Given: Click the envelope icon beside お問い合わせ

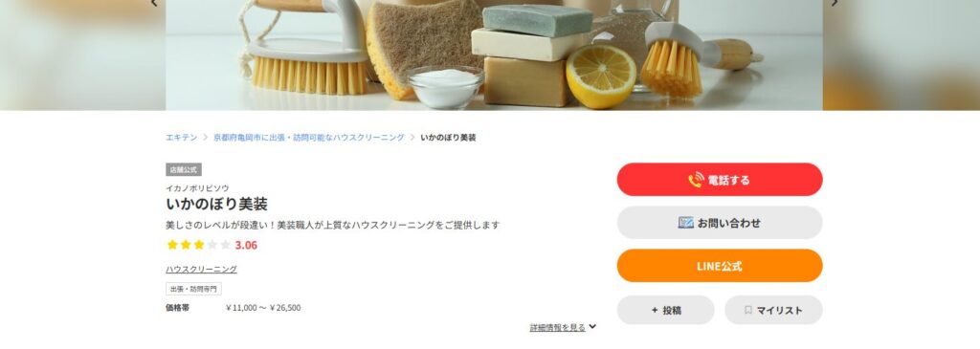Looking at the screenshot, I should click(685, 223).
